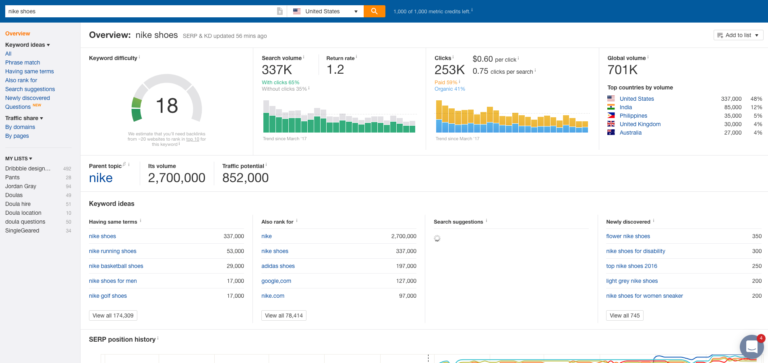Select By domains under Traffic share
The width and height of the screenshot is (768, 363).
[20, 127]
